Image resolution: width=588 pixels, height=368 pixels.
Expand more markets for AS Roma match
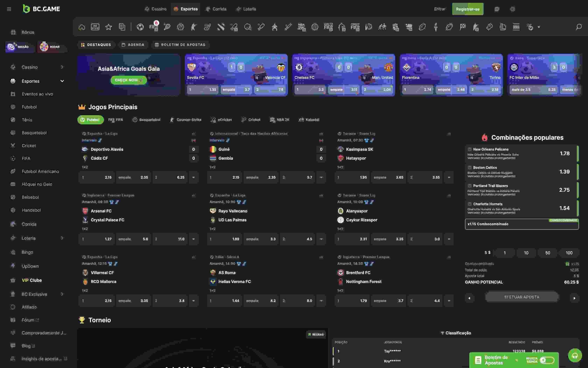[321, 301]
